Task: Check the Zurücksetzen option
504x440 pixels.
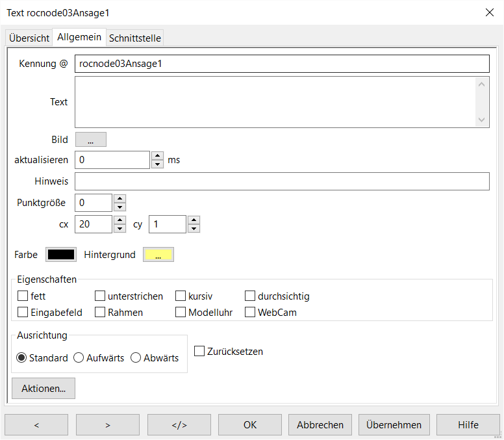Action: 199,352
